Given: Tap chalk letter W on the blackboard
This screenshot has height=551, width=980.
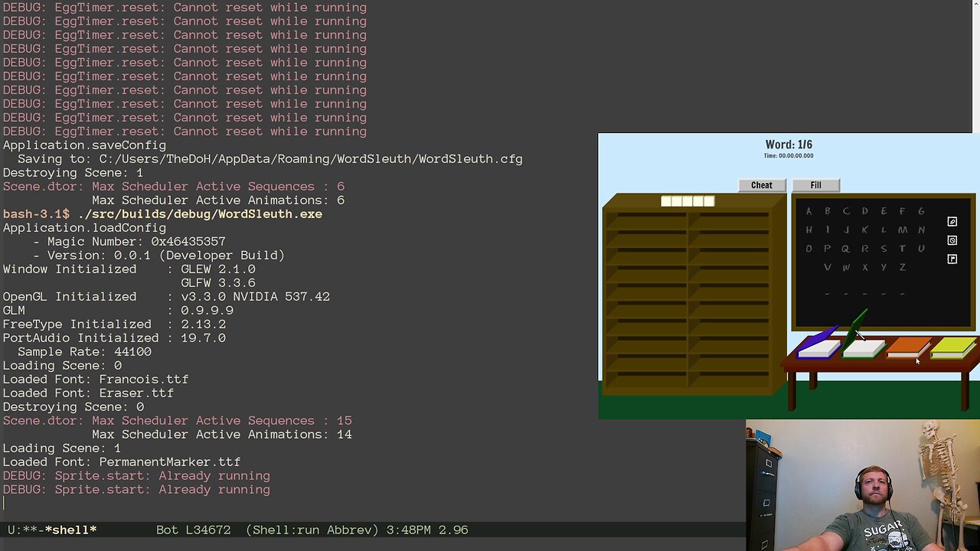Looking at the screenshot, I should (846, 267).
